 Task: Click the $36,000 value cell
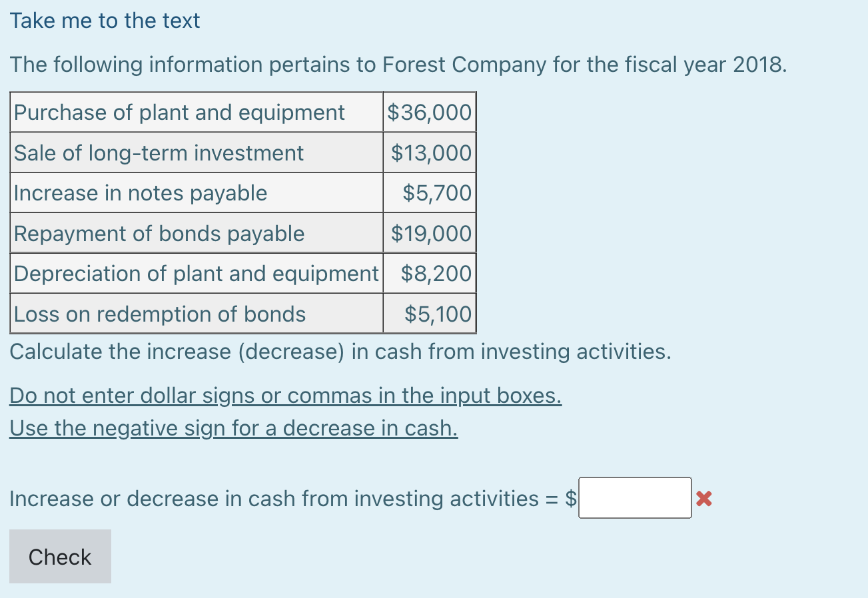(x=430, y=113)
